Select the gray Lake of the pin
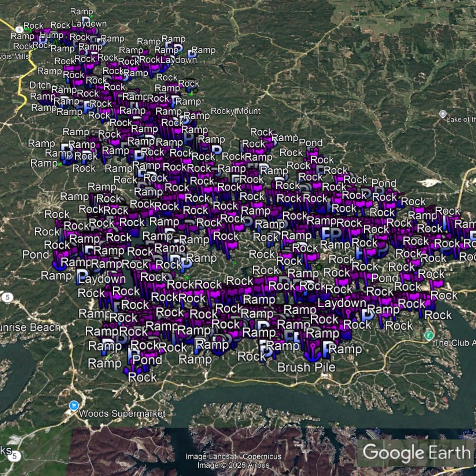Image resolution: width=476 pixels, height=476 pixels. (x=443, y=114)
